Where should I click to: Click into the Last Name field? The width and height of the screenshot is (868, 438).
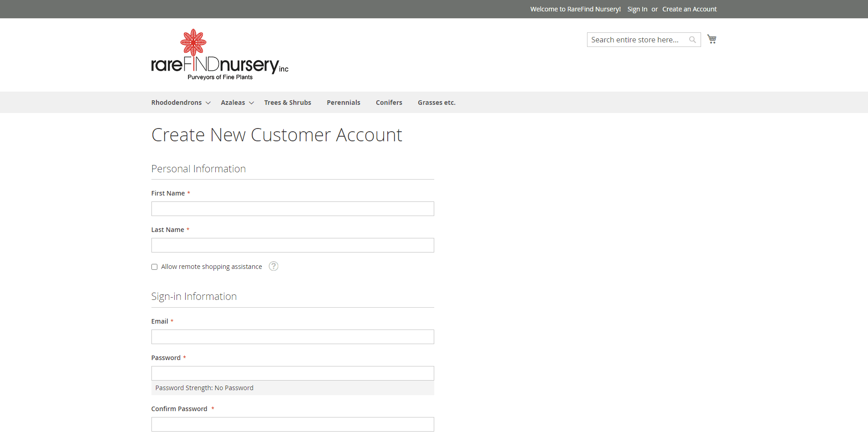(x=292, y=245)
